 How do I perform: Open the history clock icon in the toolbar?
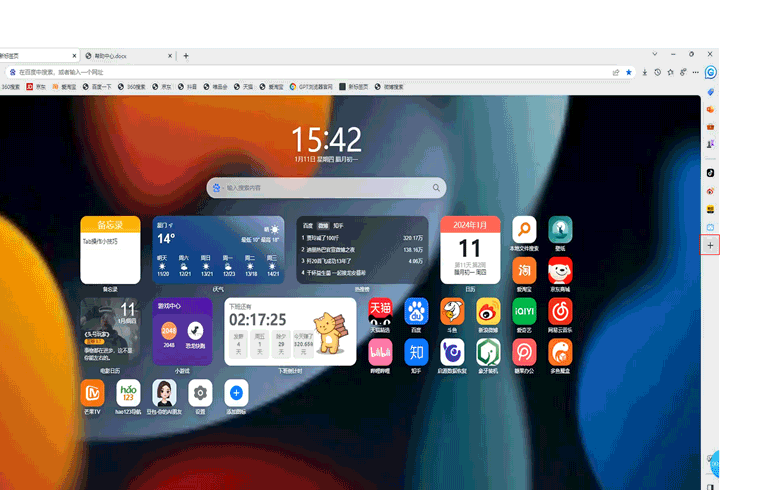coord(657,73)
